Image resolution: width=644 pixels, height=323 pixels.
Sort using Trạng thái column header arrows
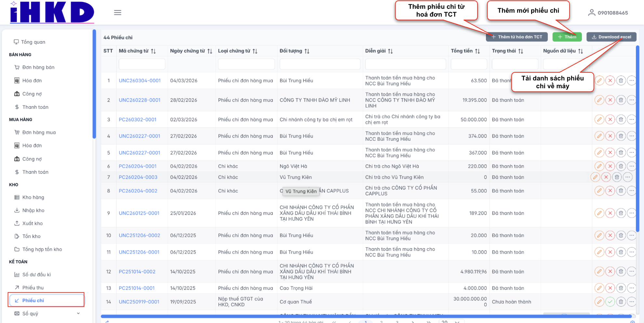coord(521,51)
